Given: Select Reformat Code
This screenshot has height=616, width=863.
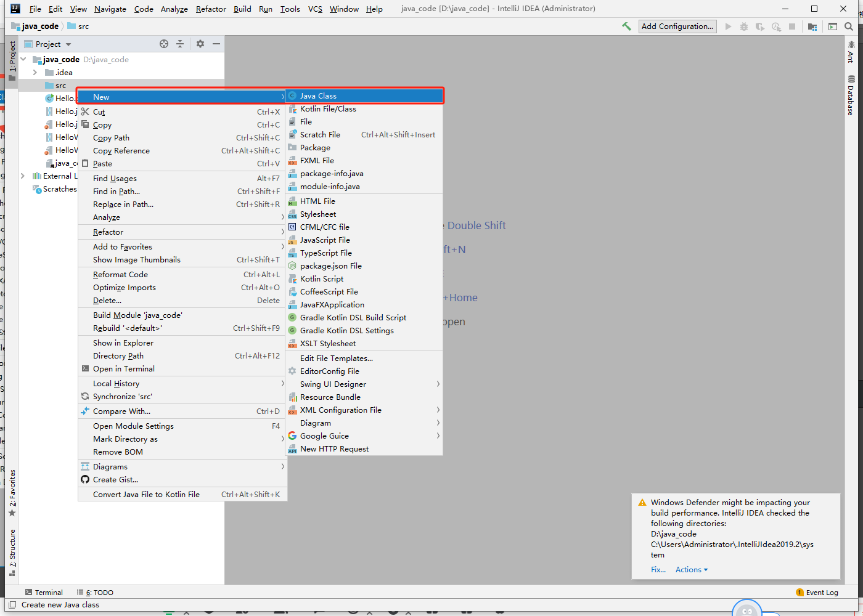Looking at the screenshot, I should 182,275.
